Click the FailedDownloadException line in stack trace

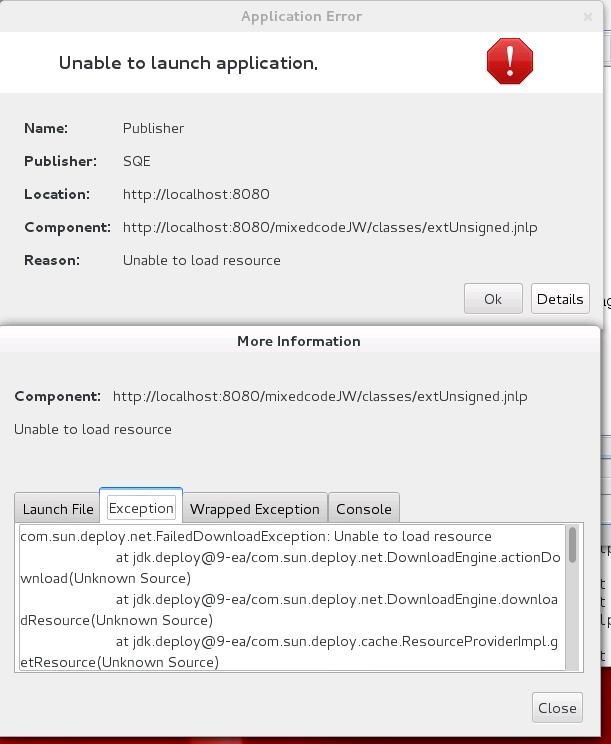tap(255, 536)
